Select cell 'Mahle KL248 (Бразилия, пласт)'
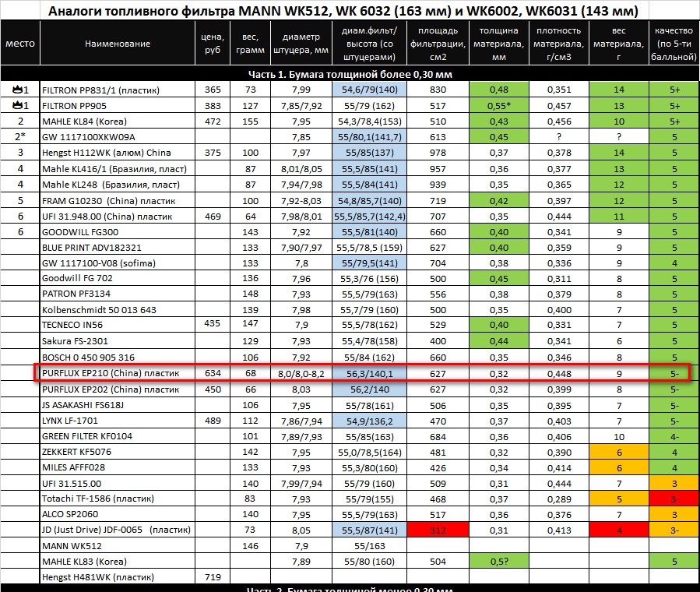Screen dimensions: 700x592 pos(118,185)
